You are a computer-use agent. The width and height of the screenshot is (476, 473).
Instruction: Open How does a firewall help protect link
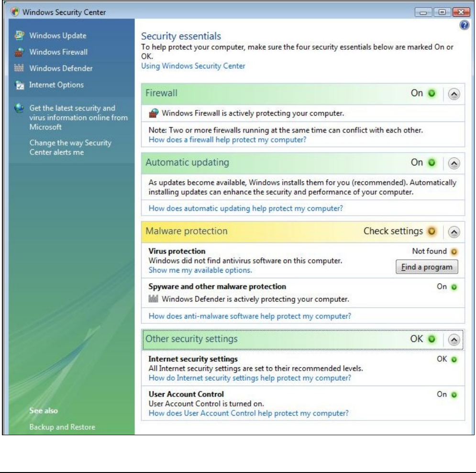tap(227, 140)
